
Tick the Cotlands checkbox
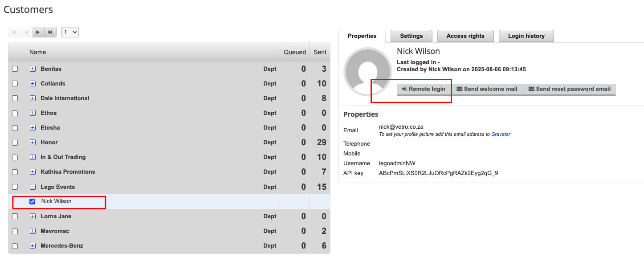pyautogui.click(x=15, y=84)
